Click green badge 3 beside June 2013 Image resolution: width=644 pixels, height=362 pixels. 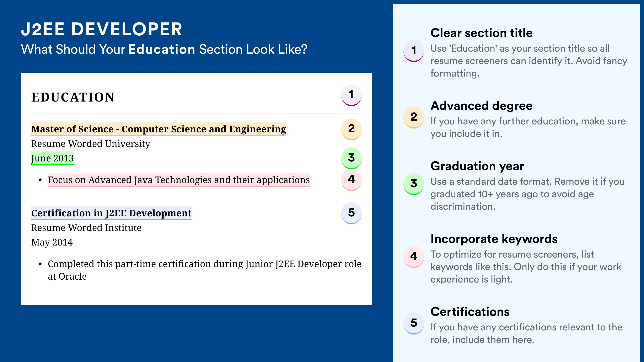(351, 158)
